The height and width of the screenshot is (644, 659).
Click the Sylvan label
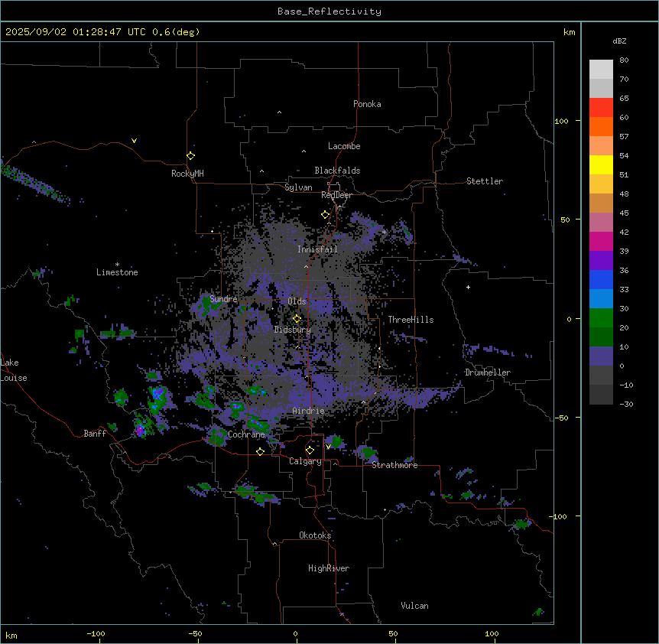[298, 187]
